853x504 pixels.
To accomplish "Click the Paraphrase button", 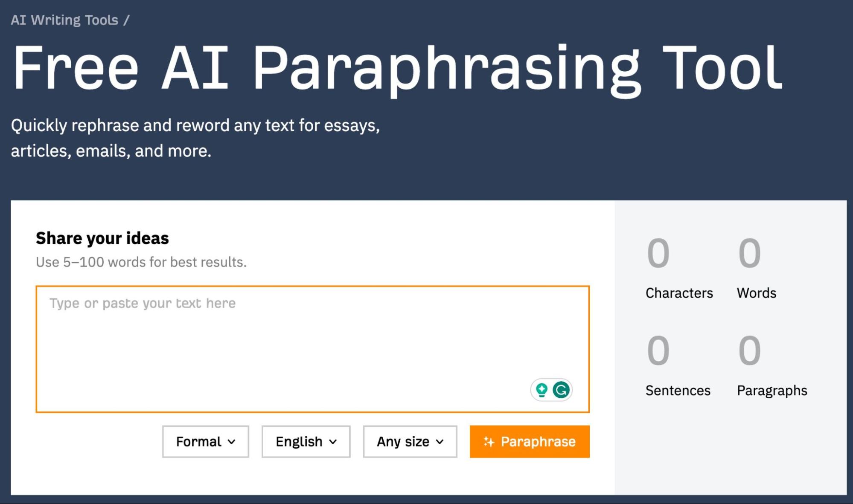I will point(530,442).
